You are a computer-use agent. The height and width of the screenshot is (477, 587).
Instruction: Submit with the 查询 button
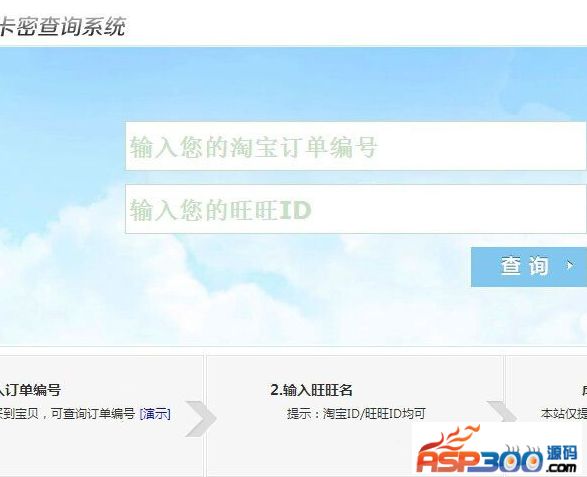529,267
